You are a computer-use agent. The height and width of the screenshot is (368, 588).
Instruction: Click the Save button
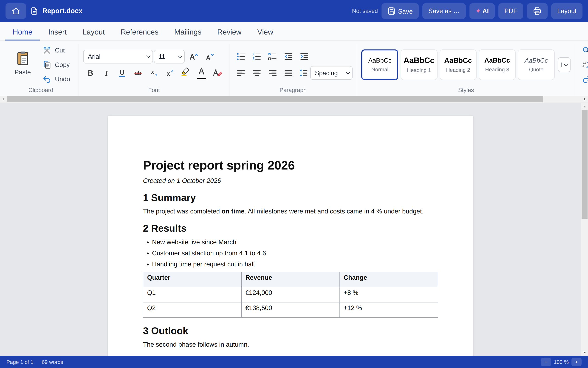coord(400,11)
